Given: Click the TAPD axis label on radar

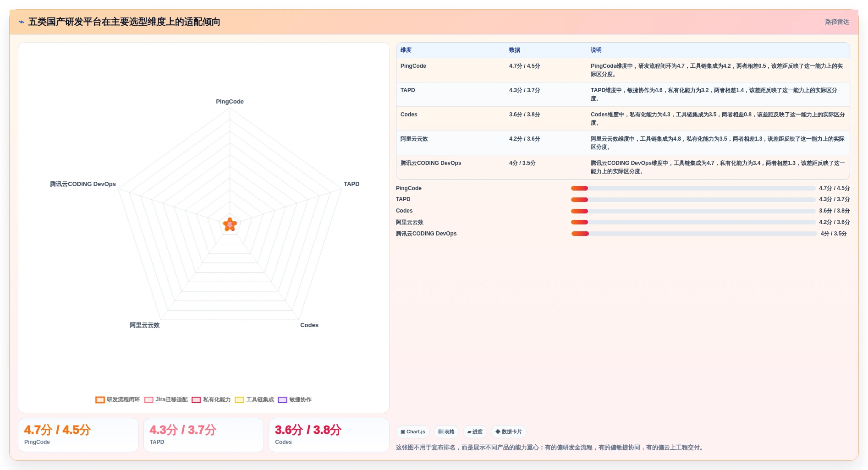Looking at the screenshot, I should [352, 184].
